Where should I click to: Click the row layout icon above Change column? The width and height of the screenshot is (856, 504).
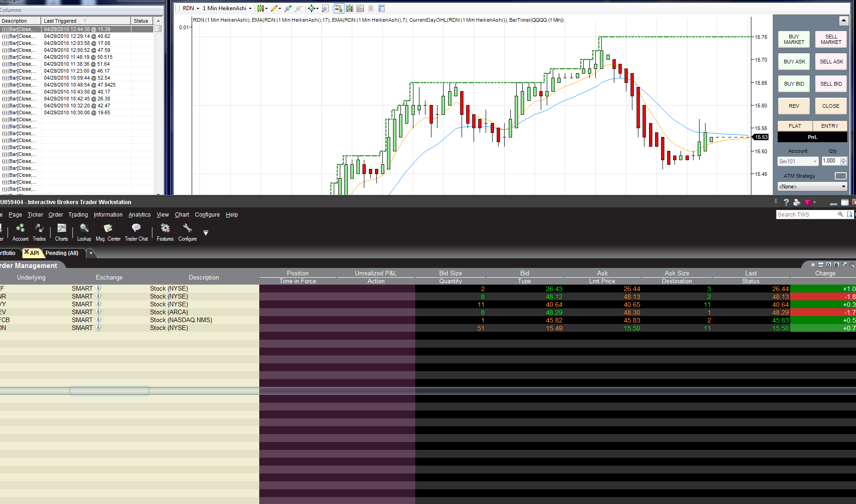pos(821,265)
